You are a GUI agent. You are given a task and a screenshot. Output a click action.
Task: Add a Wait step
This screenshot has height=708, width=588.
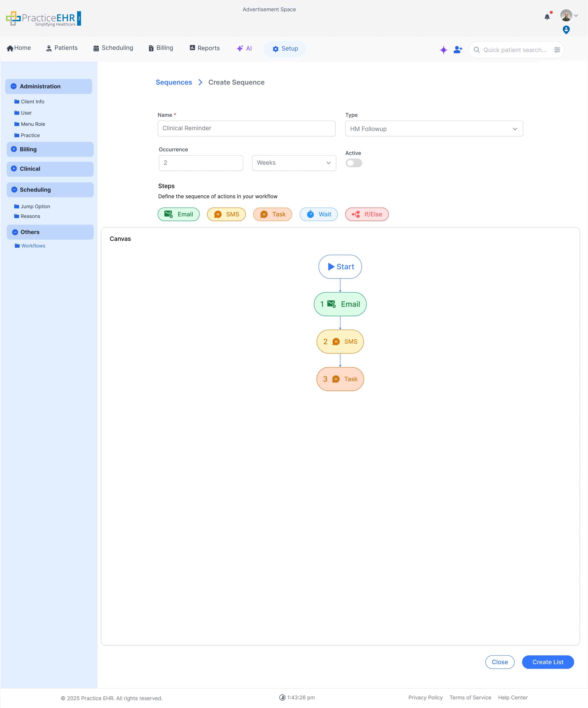[x=318, y=214]
